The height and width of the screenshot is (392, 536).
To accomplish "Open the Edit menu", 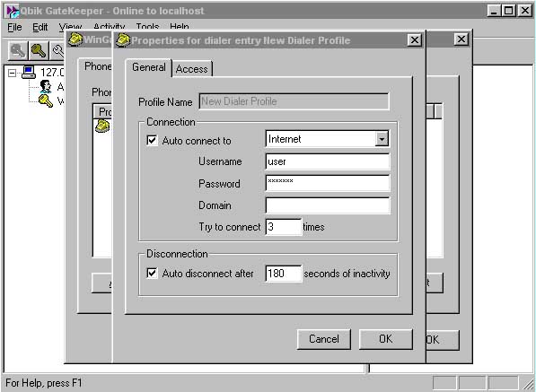I will [40, 27].
